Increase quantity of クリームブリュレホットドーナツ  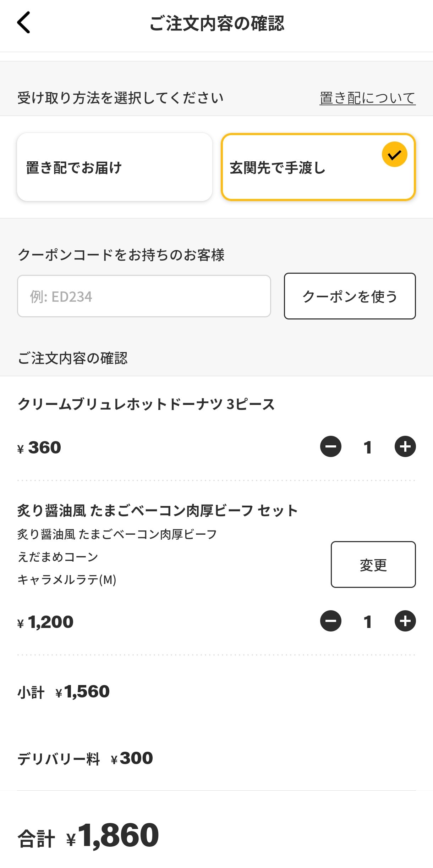[x=405, y=446]
